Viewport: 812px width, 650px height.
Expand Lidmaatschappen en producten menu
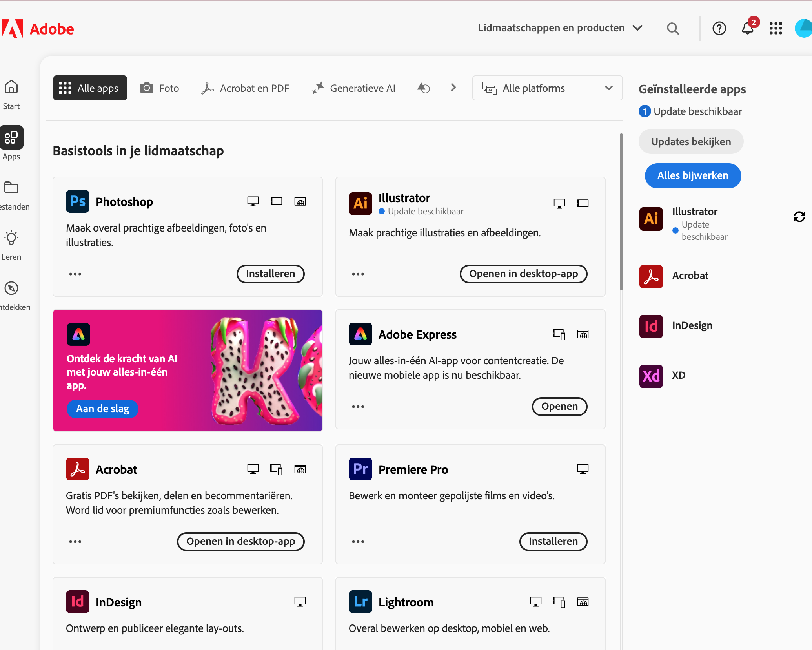[560, 28]
